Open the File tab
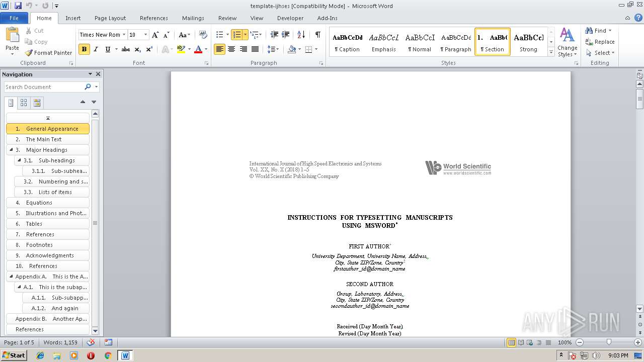The width and height of the screenshot is (644, 362). click(14, 18)
